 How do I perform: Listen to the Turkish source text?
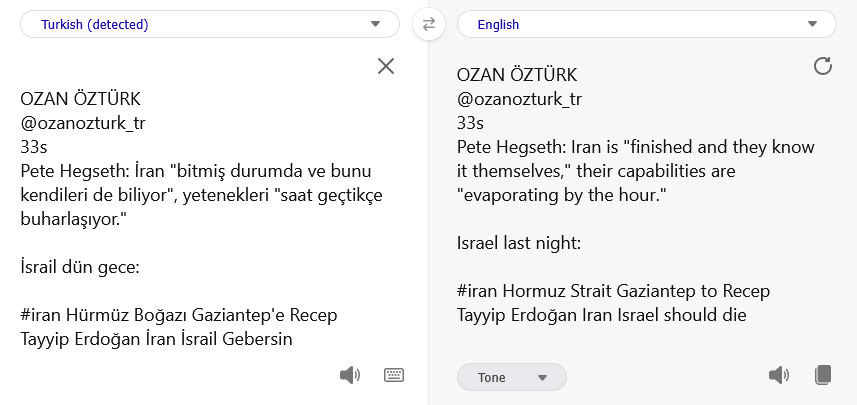pos(349,375)
